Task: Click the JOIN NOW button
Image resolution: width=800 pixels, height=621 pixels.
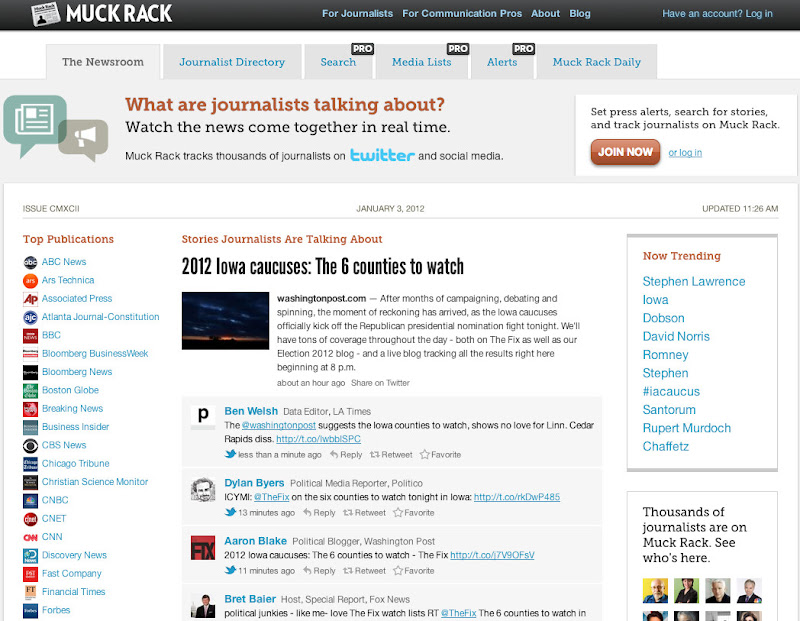Action: (626, 152)
